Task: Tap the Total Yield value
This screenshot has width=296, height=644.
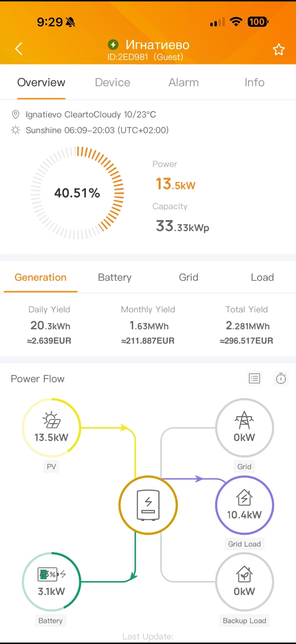Action: [x=247, y=326]
